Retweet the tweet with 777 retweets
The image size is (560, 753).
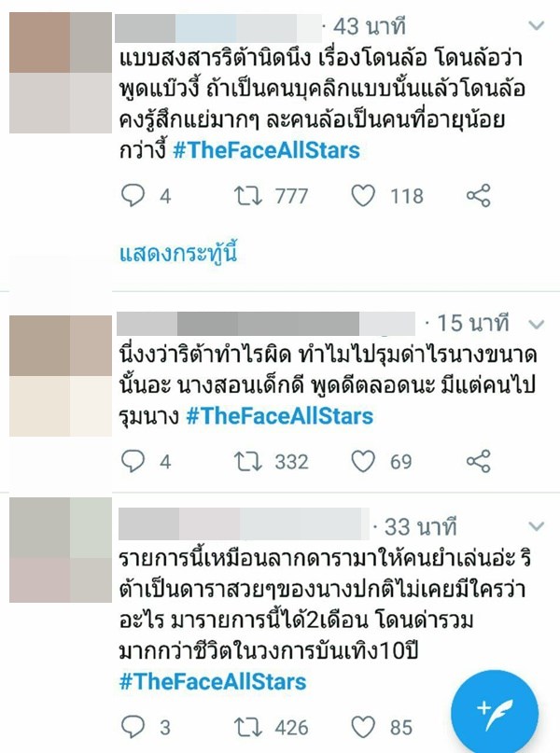pos(248,196)
